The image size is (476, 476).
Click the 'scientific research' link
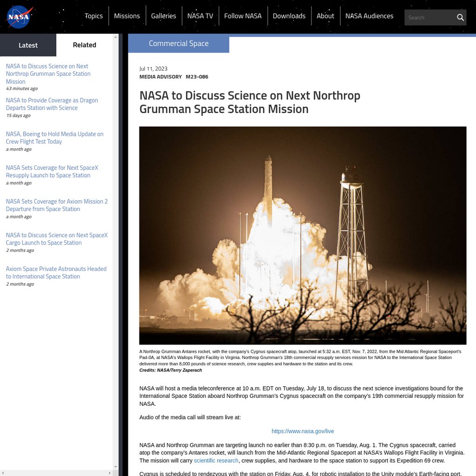click(216, 461)
